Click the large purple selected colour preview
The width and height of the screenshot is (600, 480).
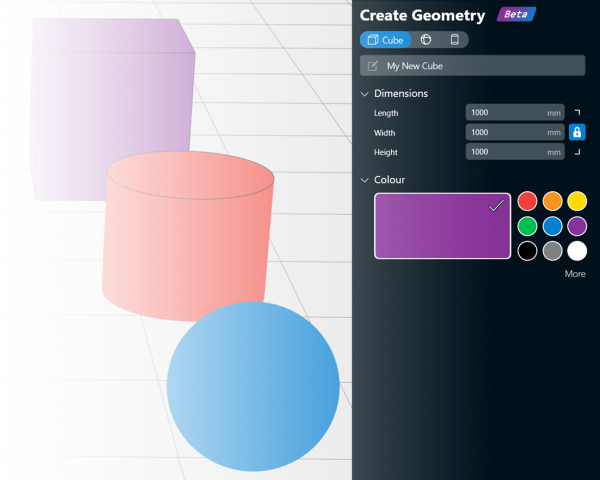coord(442,226)
